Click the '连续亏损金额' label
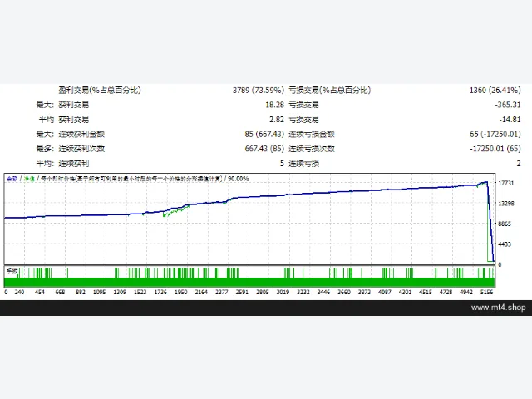Screen dimensions: 532x399 point(312,134)
